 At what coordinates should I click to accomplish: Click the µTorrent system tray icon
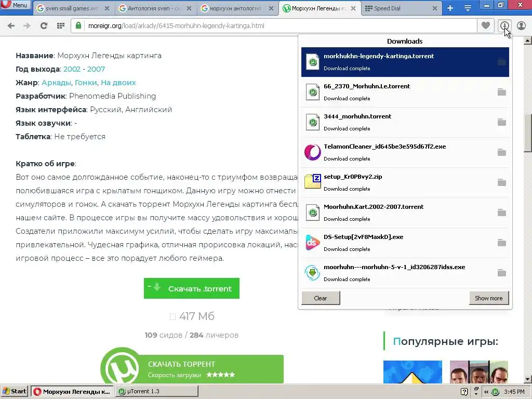495,392
